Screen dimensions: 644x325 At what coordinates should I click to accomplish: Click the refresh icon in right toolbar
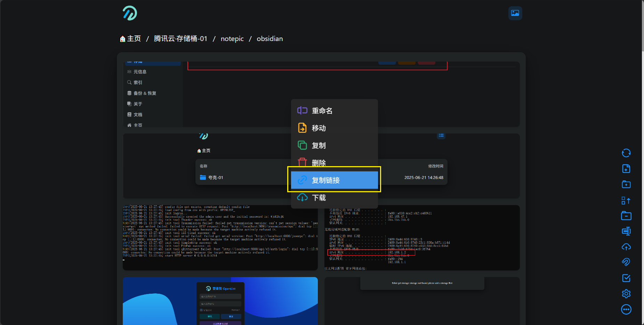626,153
